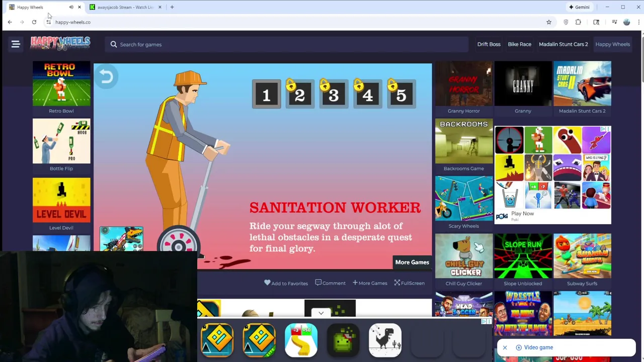Click the in-game back arrow button
The width and height of the screenshot is (644, 362).
[x=106, y=76]
